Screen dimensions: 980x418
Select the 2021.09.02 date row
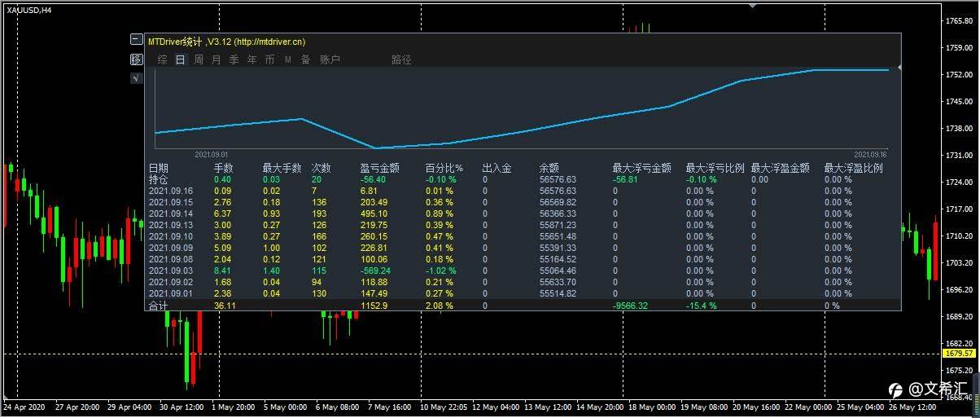[x=523, y=282]
